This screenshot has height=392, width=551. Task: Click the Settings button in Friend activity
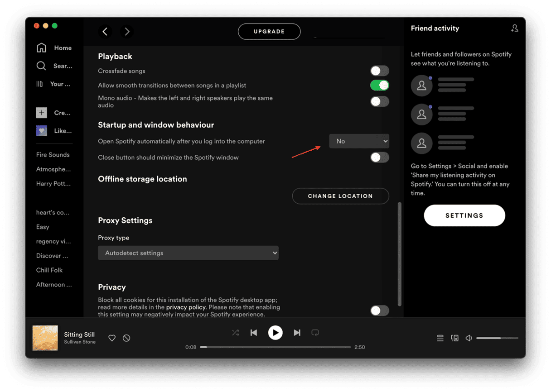pos(464,215)
